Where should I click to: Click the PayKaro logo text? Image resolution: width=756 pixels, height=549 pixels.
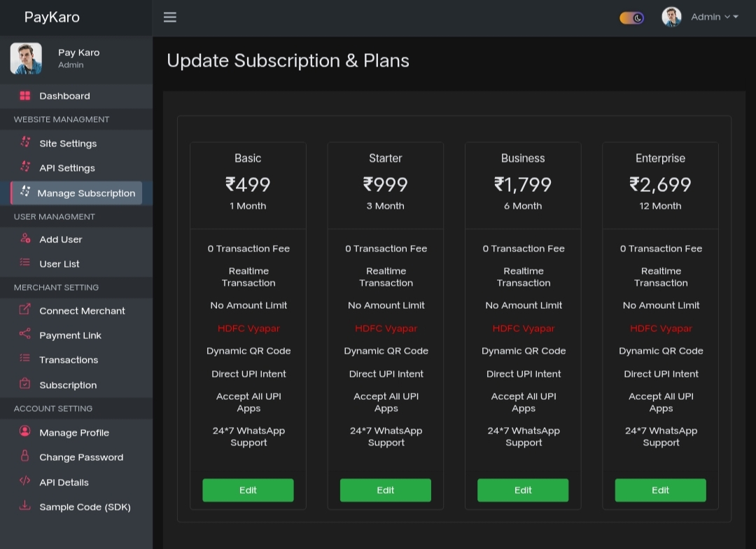52,18
